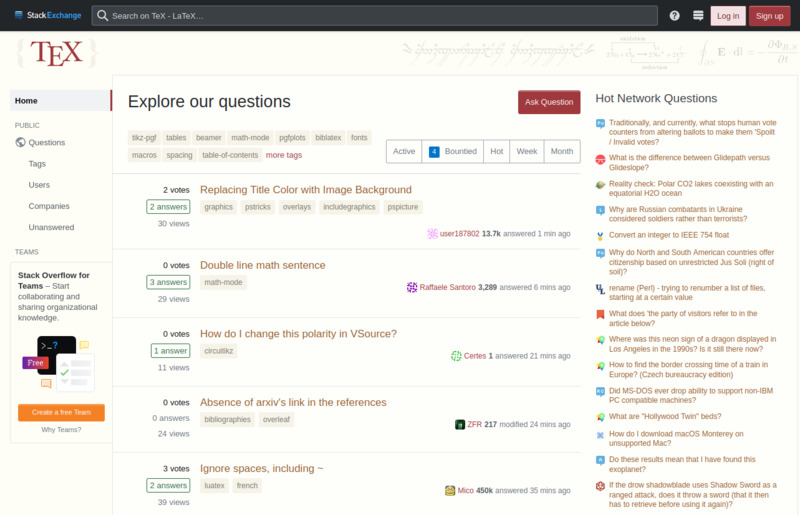Click the TeX site logo
Screen dimensions: 800x515
(56, 54)
